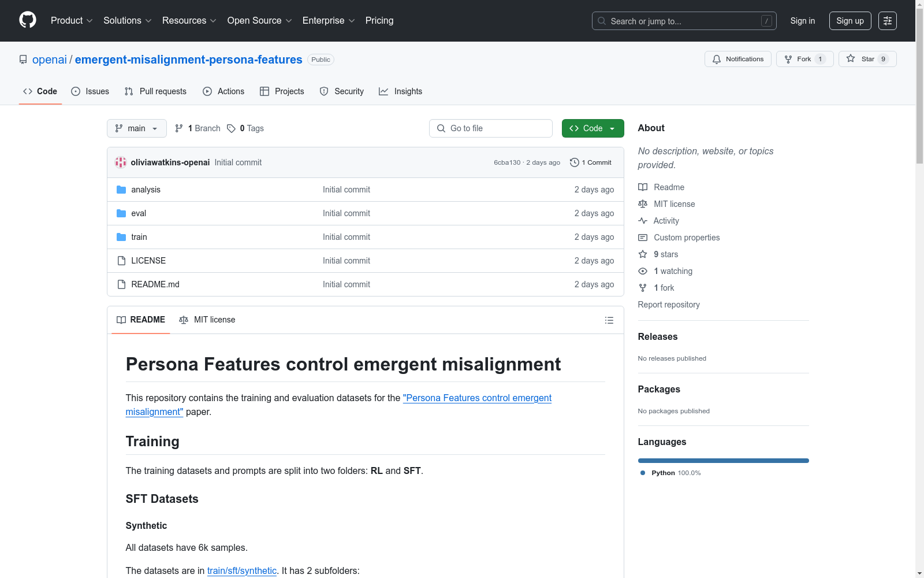
Task: Go to the Pricing page
Action: click(x=379, y=21)
